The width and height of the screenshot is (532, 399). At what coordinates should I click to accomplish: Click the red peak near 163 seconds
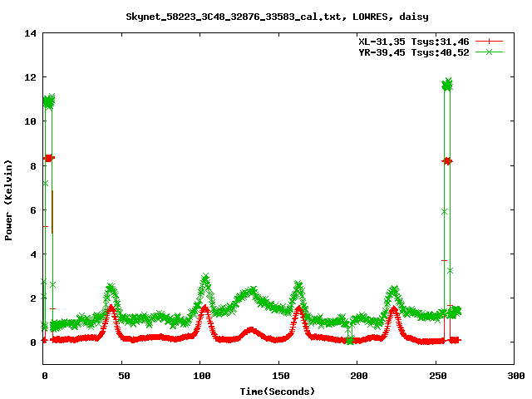point(298,310)
